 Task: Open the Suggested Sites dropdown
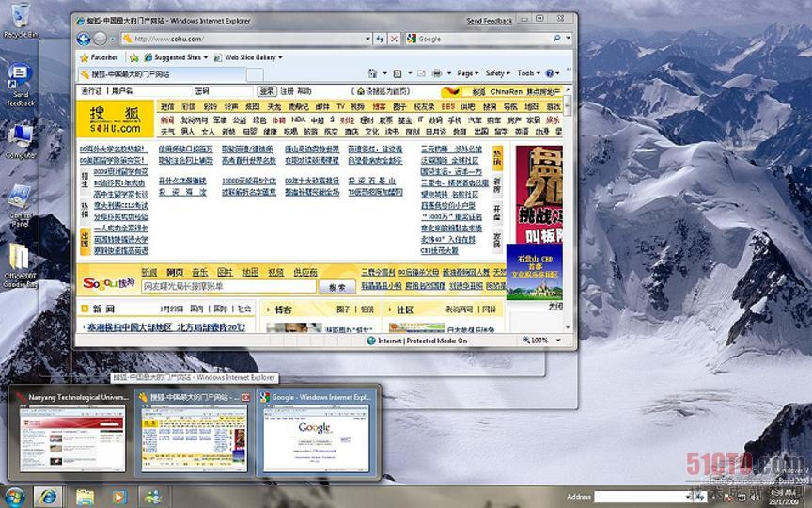176,57
